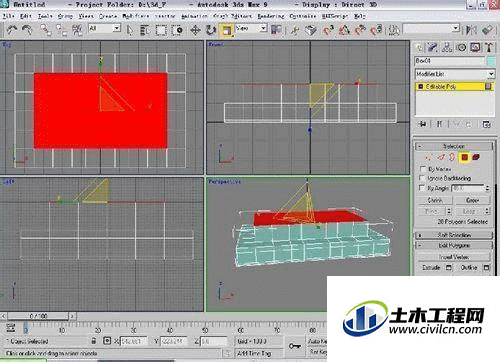Switch to the Utilities hammer tab

coord(489,47)
